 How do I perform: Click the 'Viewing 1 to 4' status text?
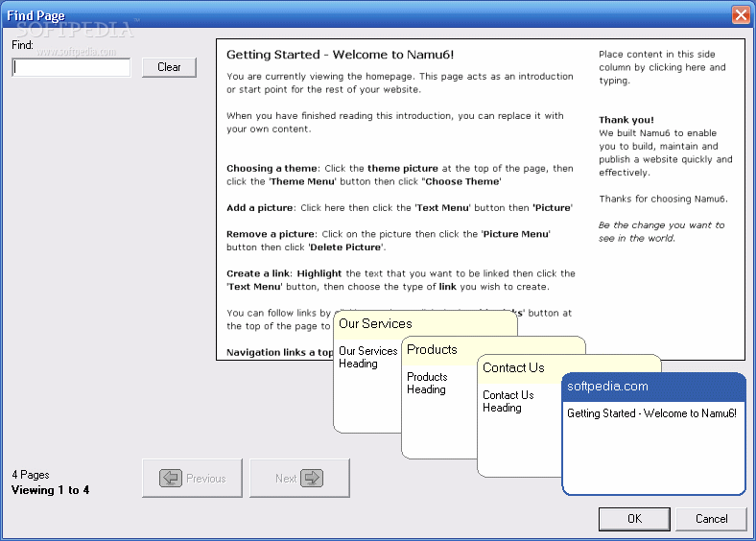[x=50, y=490]
